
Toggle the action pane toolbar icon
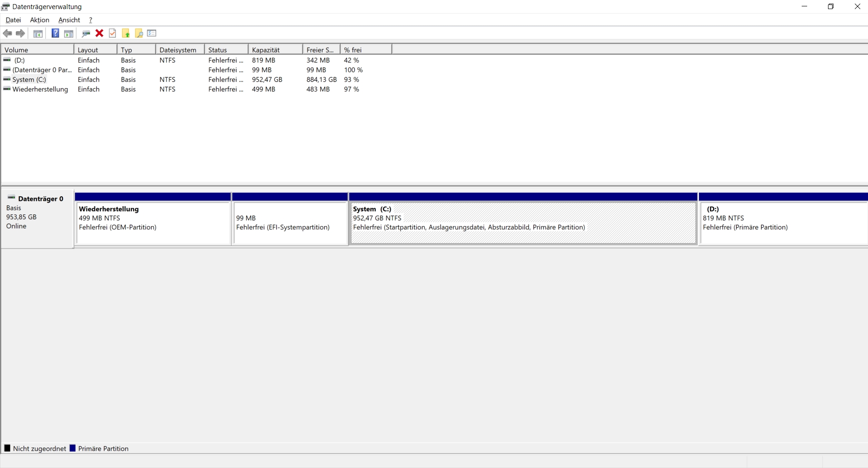pos(69,33)
